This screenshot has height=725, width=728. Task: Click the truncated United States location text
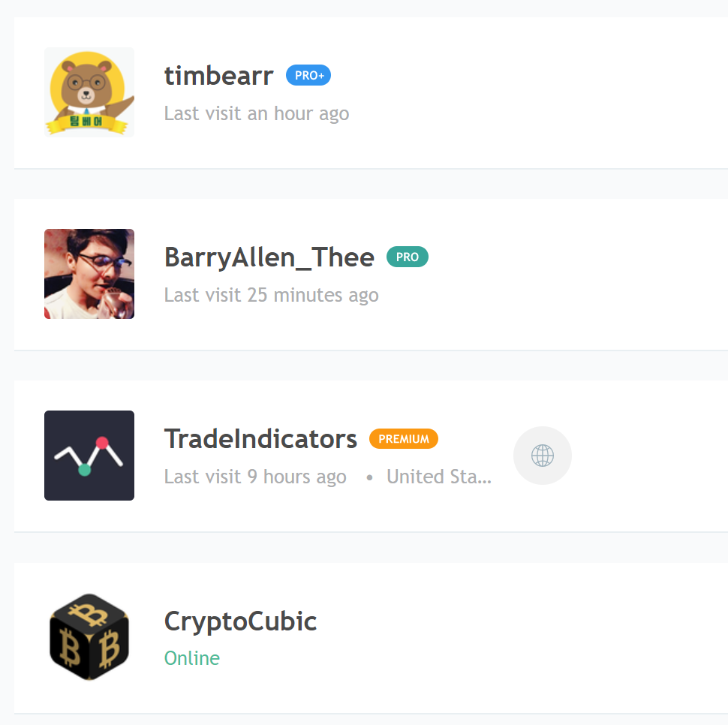(x=438, y=476)
